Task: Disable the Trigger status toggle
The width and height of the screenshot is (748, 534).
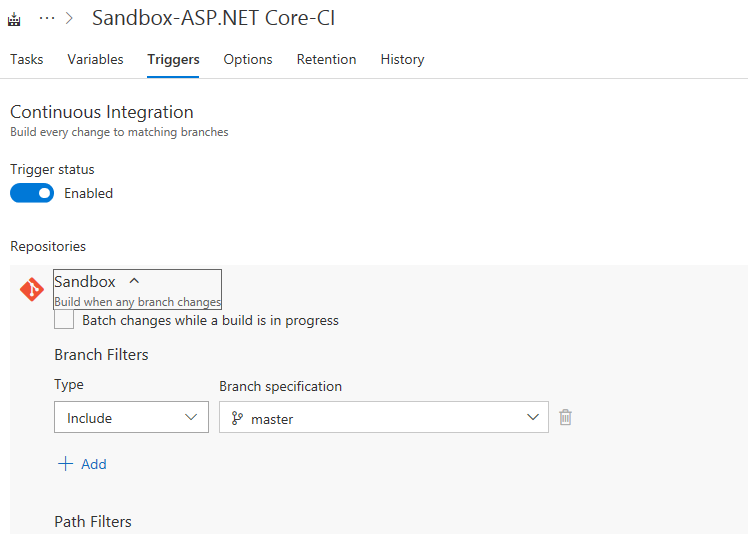Action: click(32, 193)
